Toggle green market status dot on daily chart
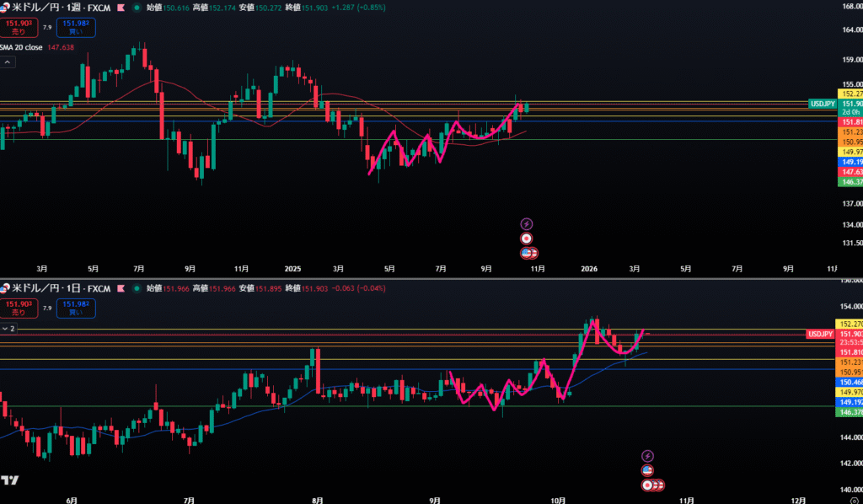Image resolution: width=863 pixels, height=504 pixels. (x=137, y=288)
